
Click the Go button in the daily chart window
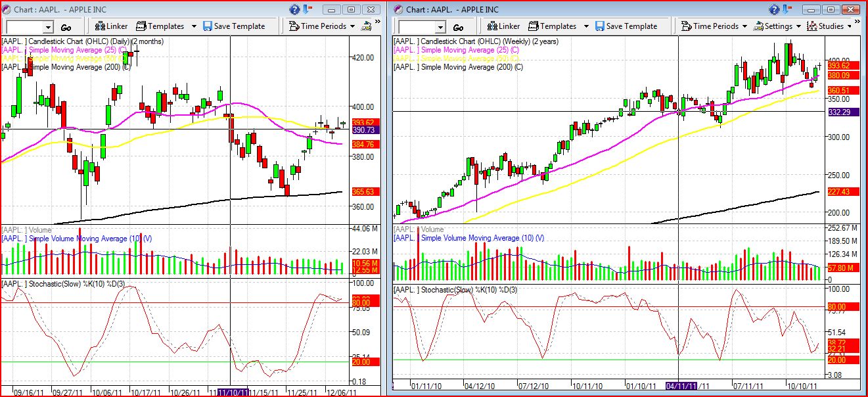[x=66, y=28]
